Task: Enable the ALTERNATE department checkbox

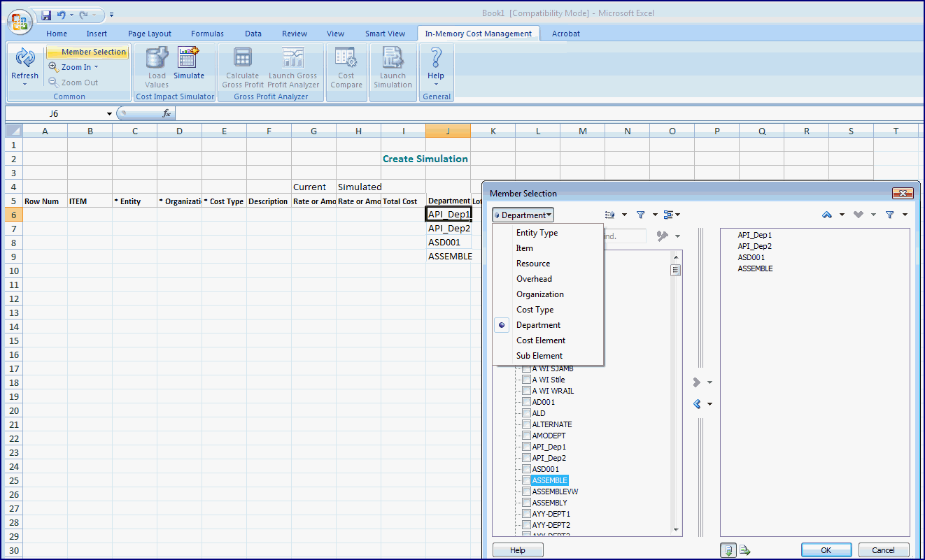Action: click(x=526, y=424)
